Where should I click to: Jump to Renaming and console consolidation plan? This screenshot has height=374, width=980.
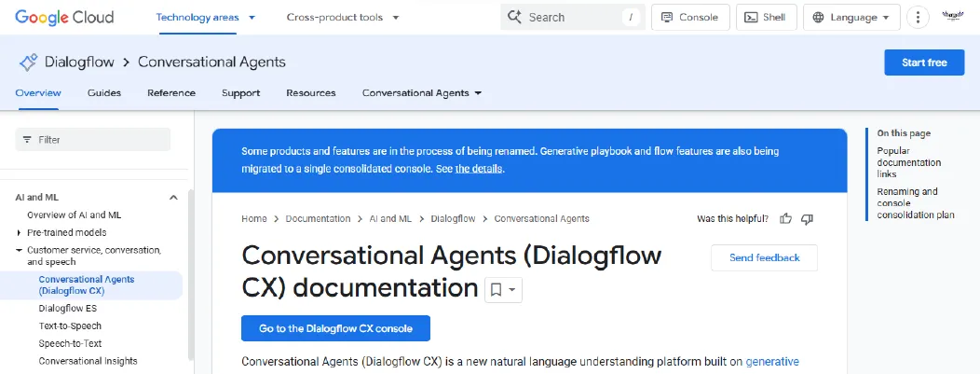[x=915, y=203]
